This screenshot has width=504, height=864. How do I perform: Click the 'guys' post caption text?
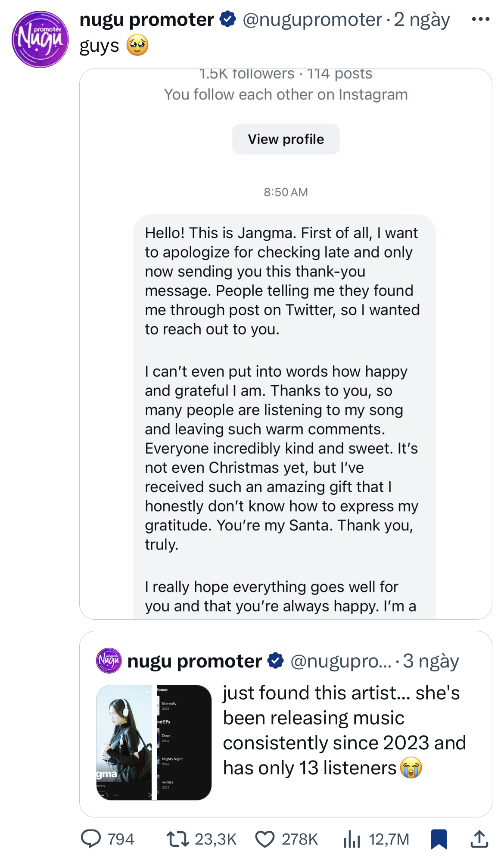click(x=100, y=46)
